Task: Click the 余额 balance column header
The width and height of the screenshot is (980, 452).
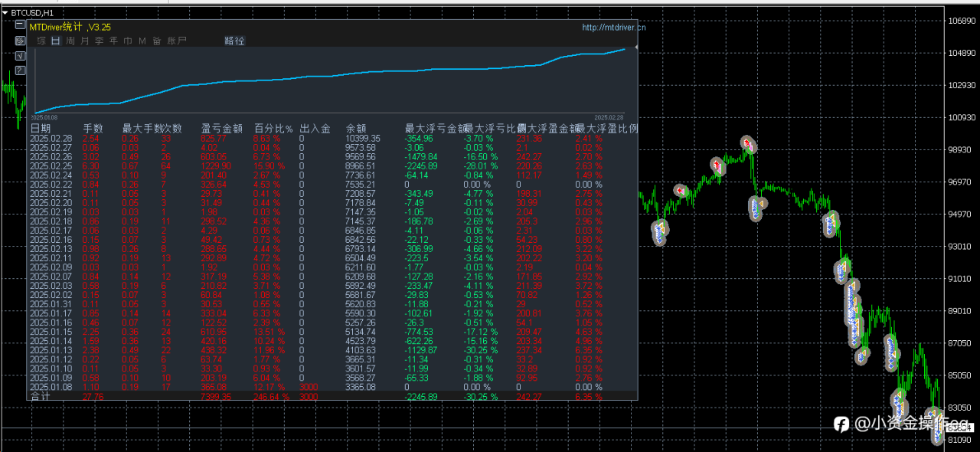Action: pyautogui.click(x=356, y=129)
